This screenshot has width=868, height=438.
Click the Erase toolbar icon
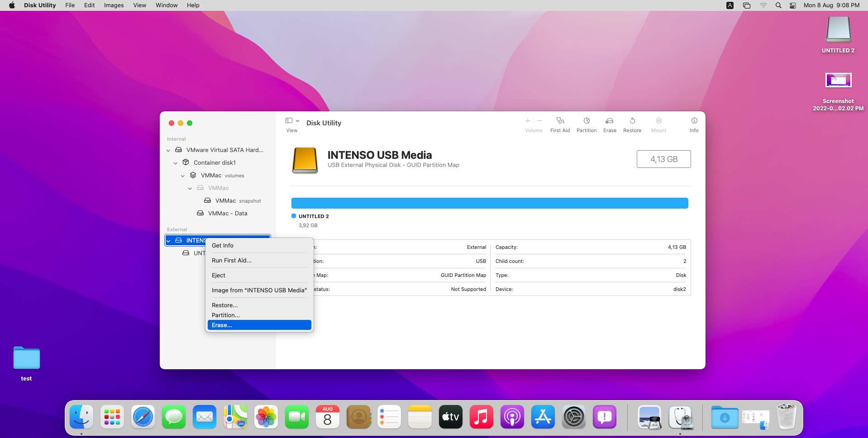click(610, 121)
